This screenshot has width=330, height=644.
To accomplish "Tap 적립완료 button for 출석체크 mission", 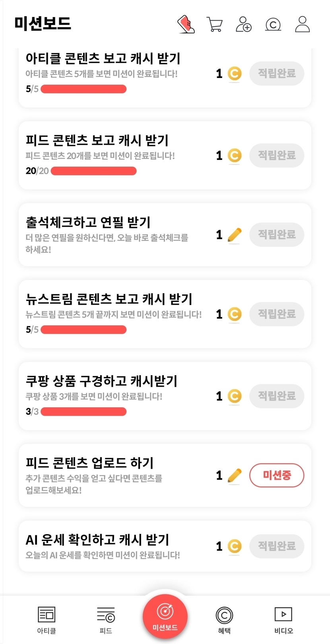I will click(x=277, y=235).
